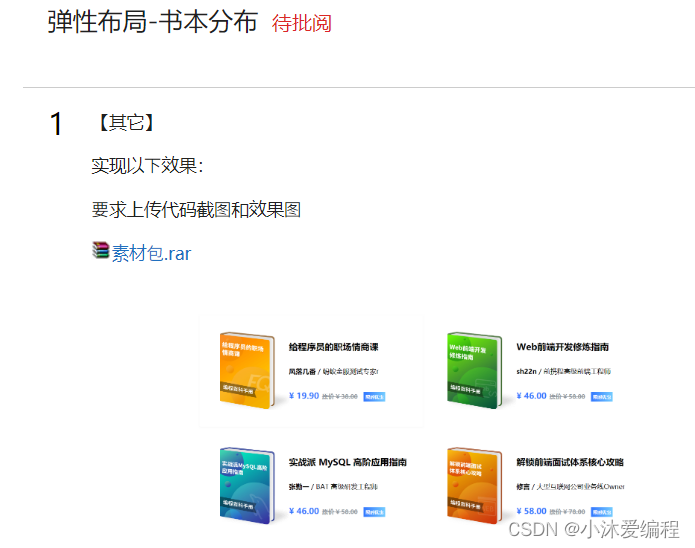Open the 素材包.rar attachment link
The height and width of the screenshot is (548, 695).
coord(151,254)
